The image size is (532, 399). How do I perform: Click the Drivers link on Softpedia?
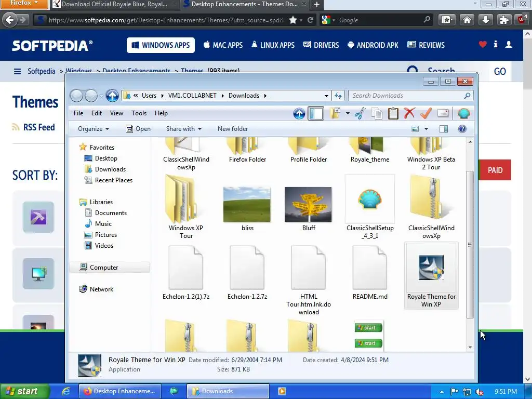pos(321,45)
